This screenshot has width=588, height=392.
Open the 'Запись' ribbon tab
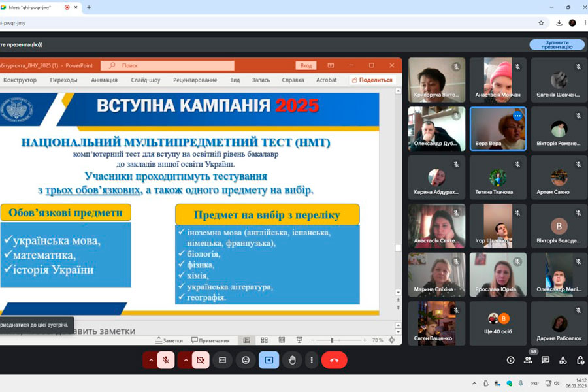click(x=261, y=80)
